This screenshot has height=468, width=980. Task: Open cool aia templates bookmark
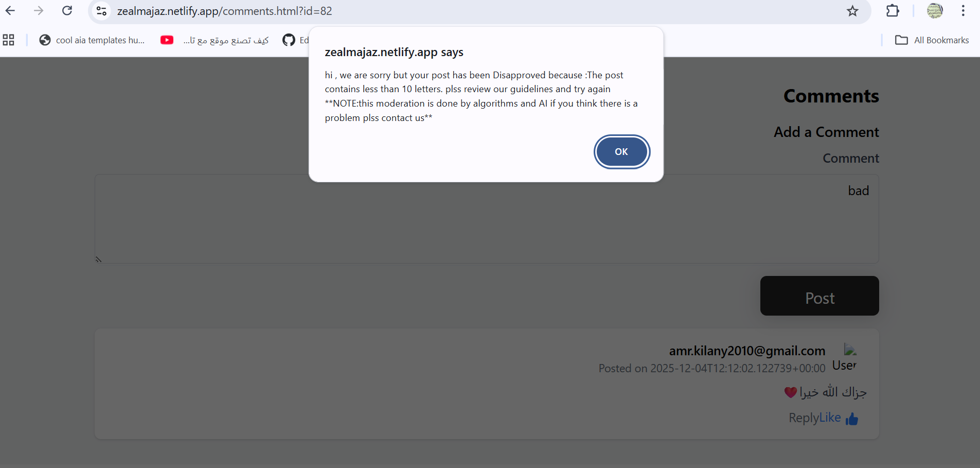(93, 40)
